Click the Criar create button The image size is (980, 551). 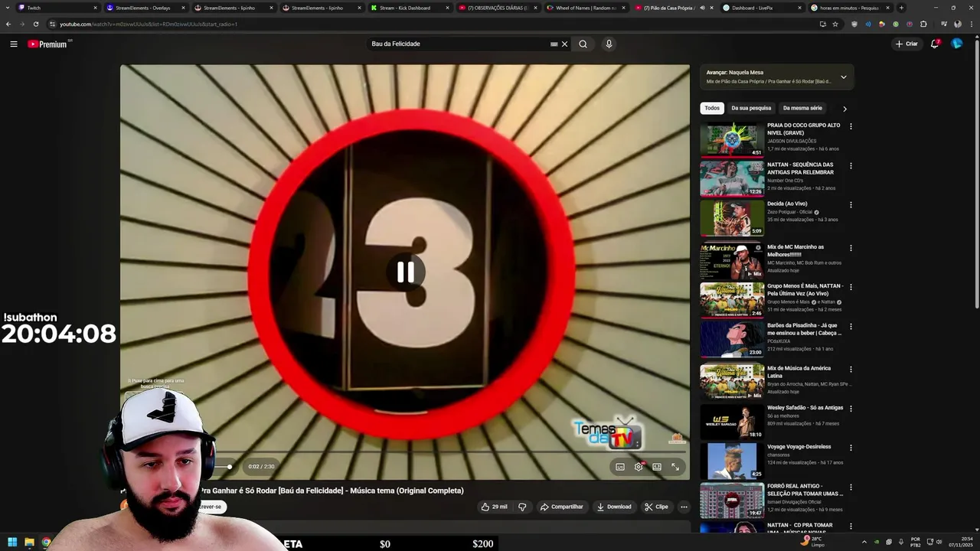coord(906,44)
